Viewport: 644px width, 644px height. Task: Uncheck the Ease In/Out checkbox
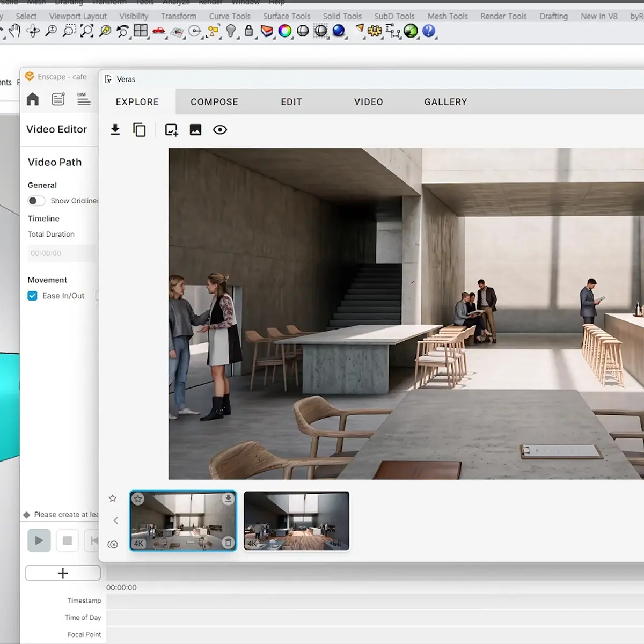[33, 296]
